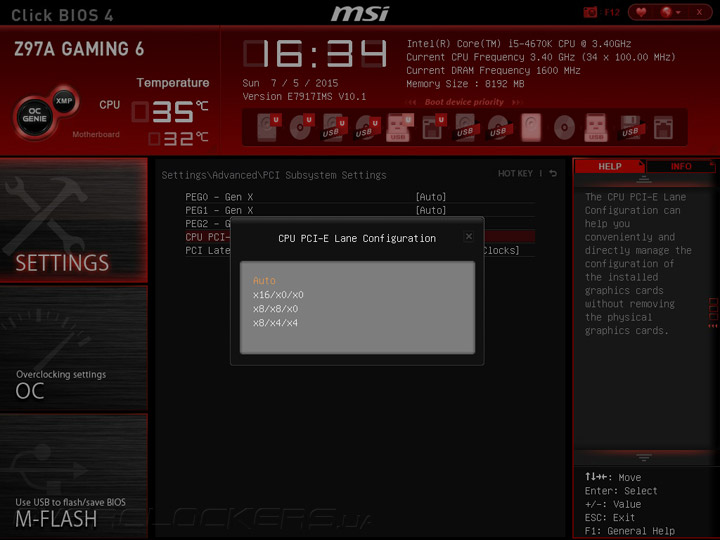The width and height of the screenshot is (720, 540).
Task: Select the plain CD/DVD boot device icon
Action: tap(564, 127)
